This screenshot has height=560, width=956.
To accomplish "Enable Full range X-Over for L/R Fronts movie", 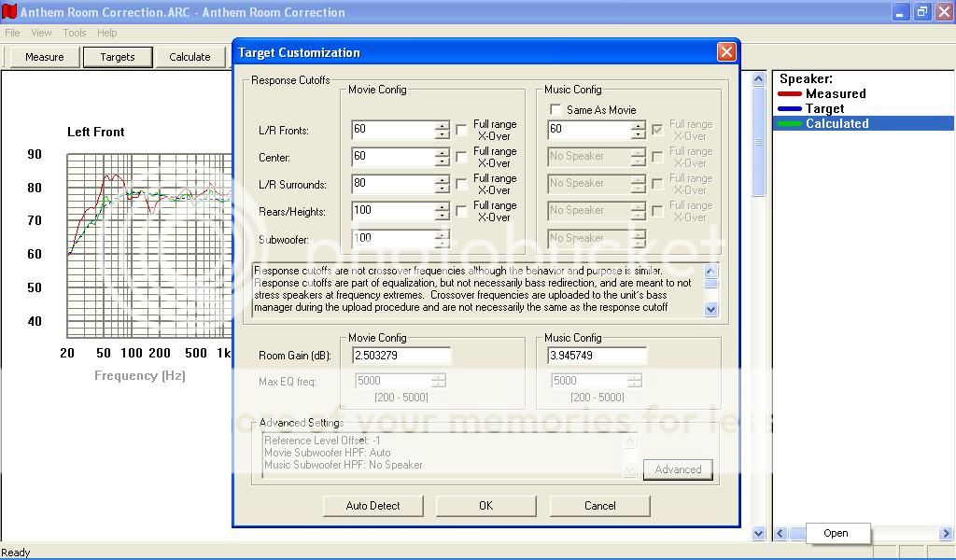I will tap(461, 130).
